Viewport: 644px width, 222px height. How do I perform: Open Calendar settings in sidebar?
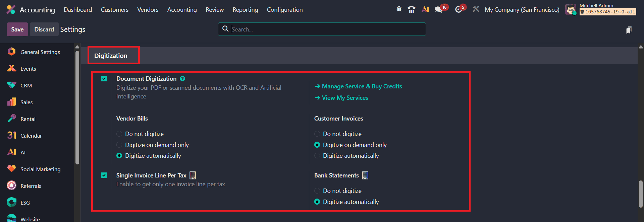37,136
